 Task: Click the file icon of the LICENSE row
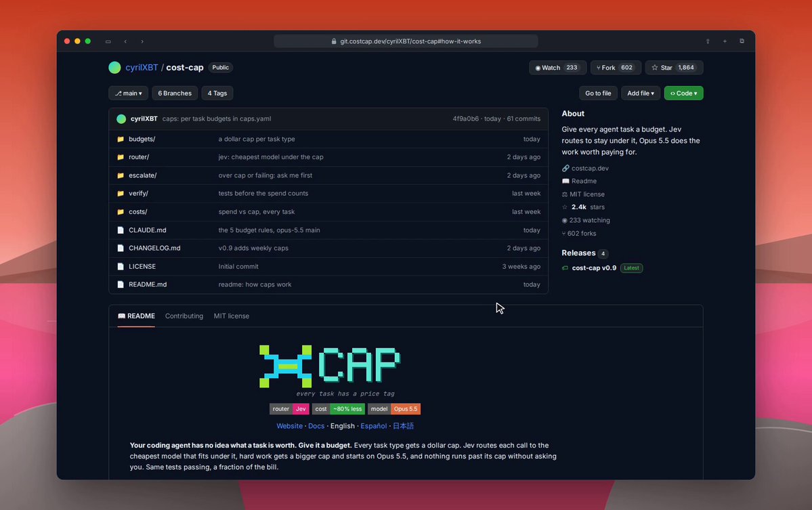(x=121, y=266)
